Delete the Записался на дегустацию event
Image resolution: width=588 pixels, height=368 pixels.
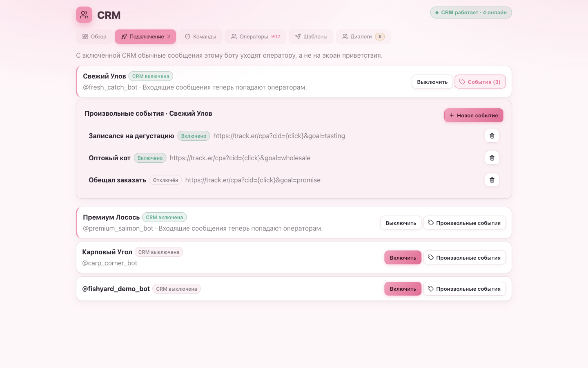[492, 136]
